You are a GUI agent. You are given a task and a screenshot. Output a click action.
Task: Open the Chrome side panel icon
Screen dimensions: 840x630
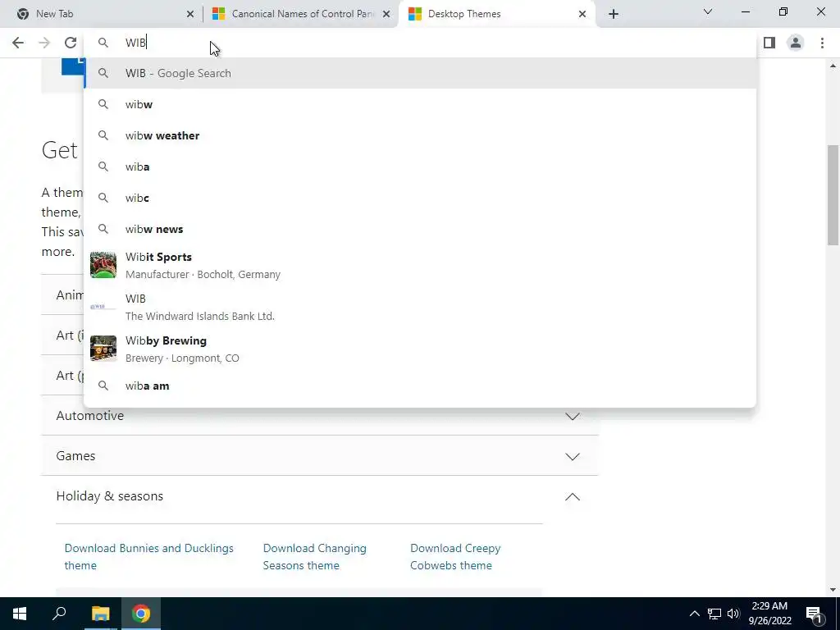pyautogui.click(x=769, y=43)
